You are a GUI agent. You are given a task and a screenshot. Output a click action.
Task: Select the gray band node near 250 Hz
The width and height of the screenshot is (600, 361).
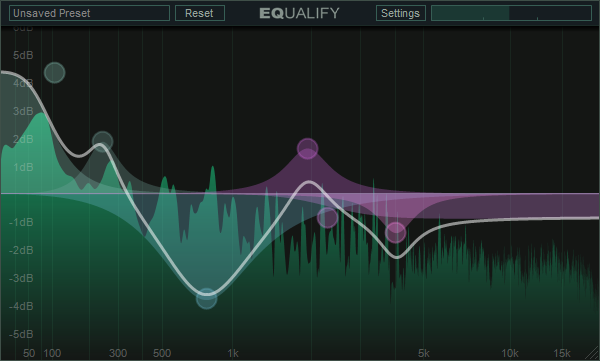tap(103, 142)
